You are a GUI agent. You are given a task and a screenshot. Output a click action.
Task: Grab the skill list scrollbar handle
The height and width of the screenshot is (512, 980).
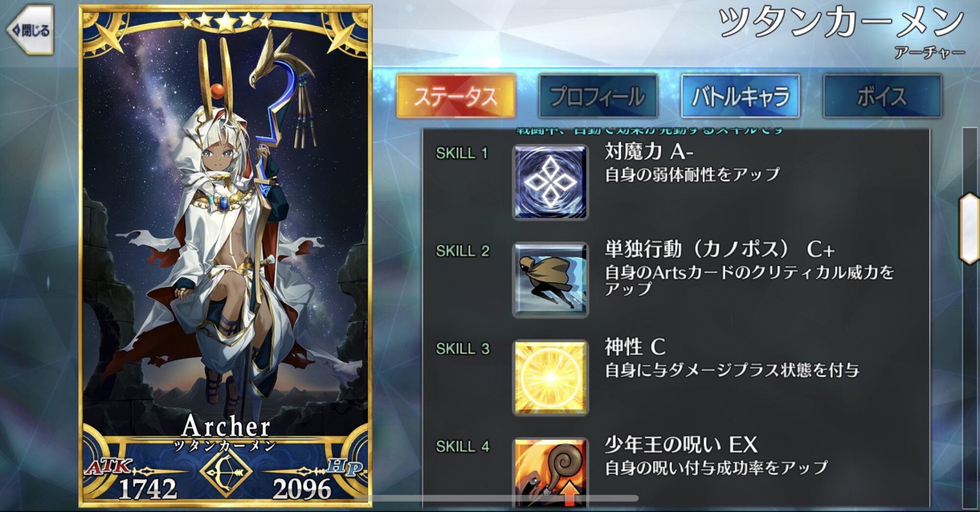point(970,228)
